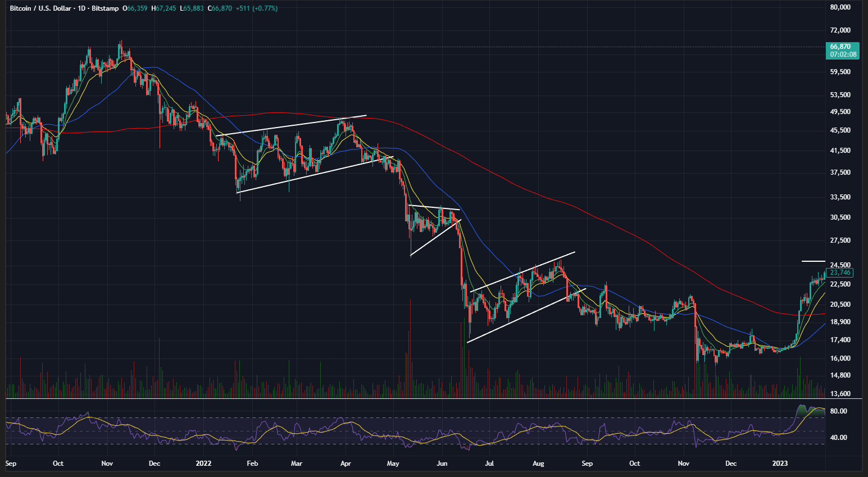
Task: Click the 66,870 current price label
Action: click(x=840, y=47)
